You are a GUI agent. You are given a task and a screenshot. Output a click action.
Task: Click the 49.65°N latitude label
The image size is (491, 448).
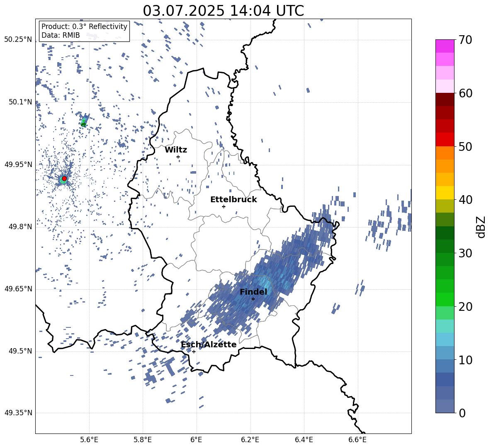click(18, 289)
